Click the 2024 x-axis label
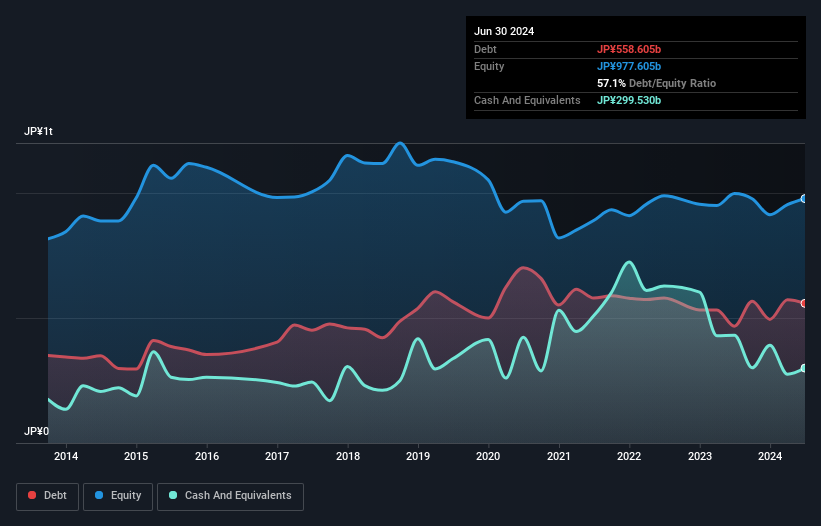The width and height of the screenshot is (821, 526). point(770,456)
